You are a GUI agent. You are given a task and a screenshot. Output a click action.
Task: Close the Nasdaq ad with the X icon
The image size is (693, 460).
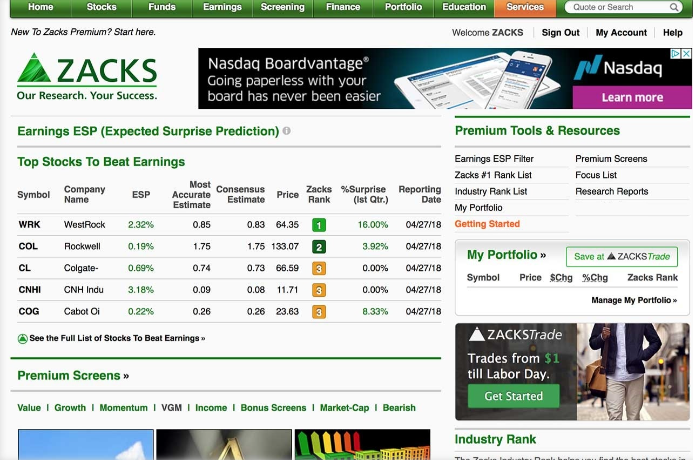click(686, 53)
